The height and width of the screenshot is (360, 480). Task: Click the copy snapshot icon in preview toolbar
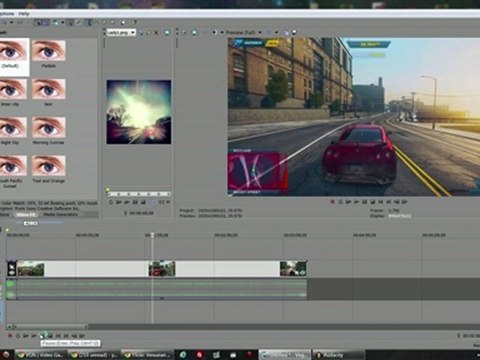286,32
